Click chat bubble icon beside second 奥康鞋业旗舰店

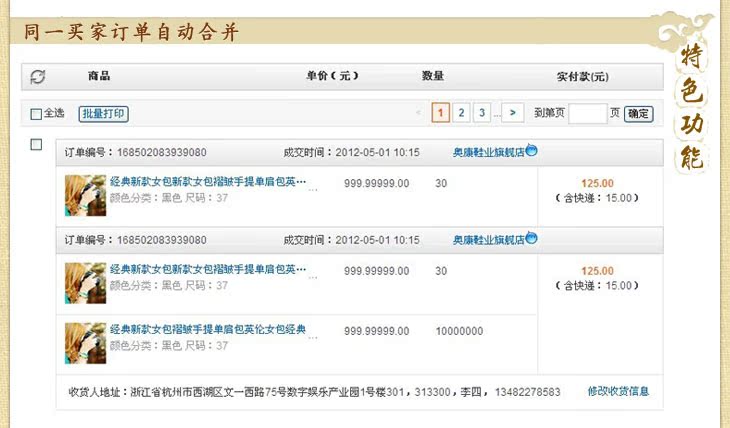tap(531, 238)
